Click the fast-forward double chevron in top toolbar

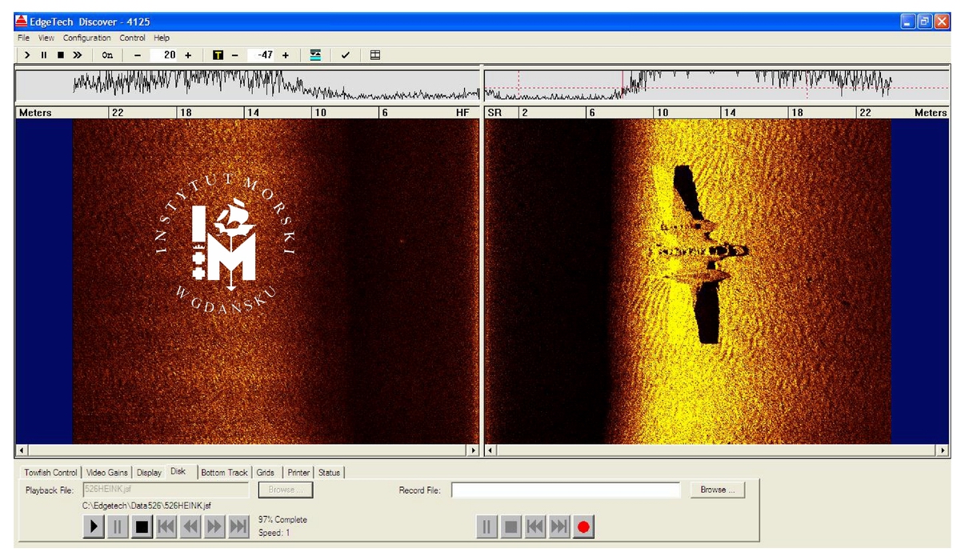click(78, 55)
